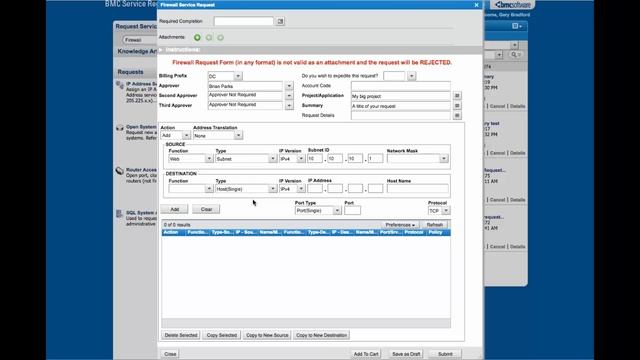Viewport: 640px width, 360px height.
Task: Open the Action dropdown
Action: click(x=186, y=135)
